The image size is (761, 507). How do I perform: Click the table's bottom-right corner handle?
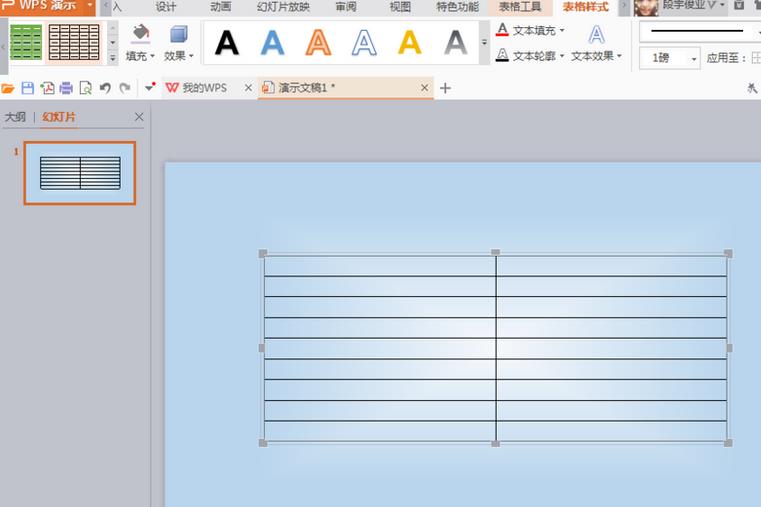pyautogui.click(x=728, y=443)
